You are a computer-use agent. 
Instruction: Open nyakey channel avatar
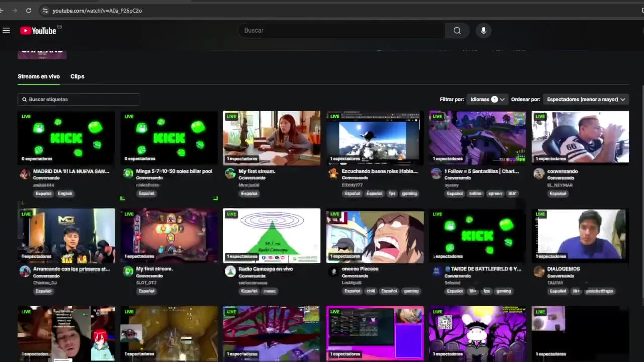436,174
